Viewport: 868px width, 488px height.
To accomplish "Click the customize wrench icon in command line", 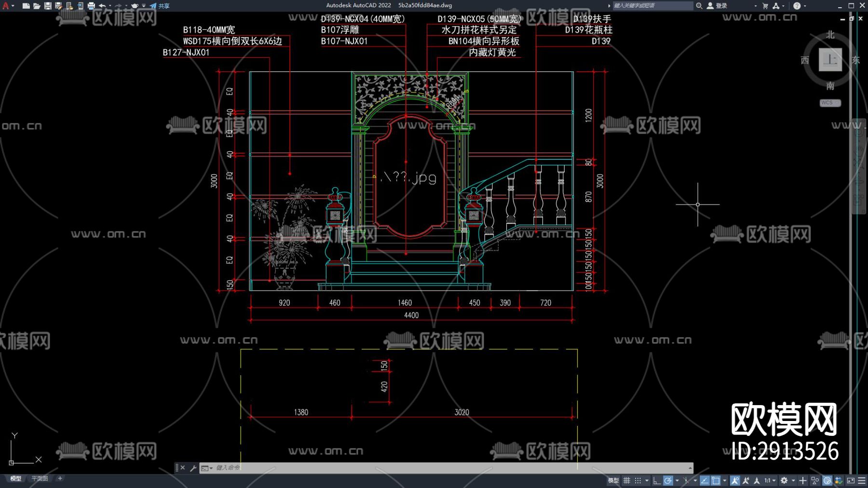I will point(193,468).
